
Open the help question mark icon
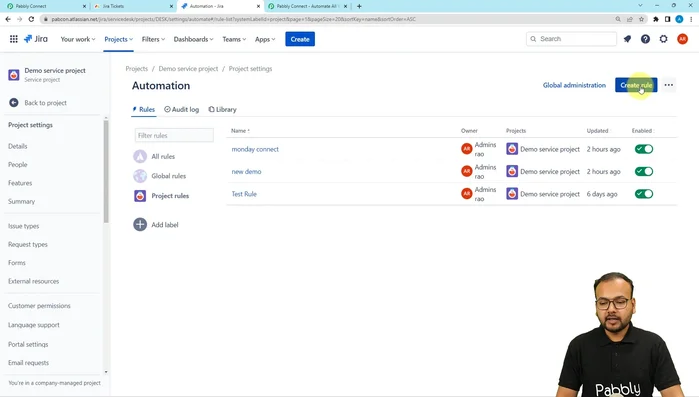tap(645, 39)
